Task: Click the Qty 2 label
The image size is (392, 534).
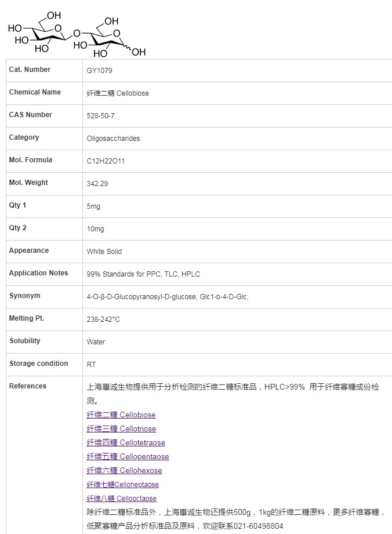Action: tap(17, 228)
